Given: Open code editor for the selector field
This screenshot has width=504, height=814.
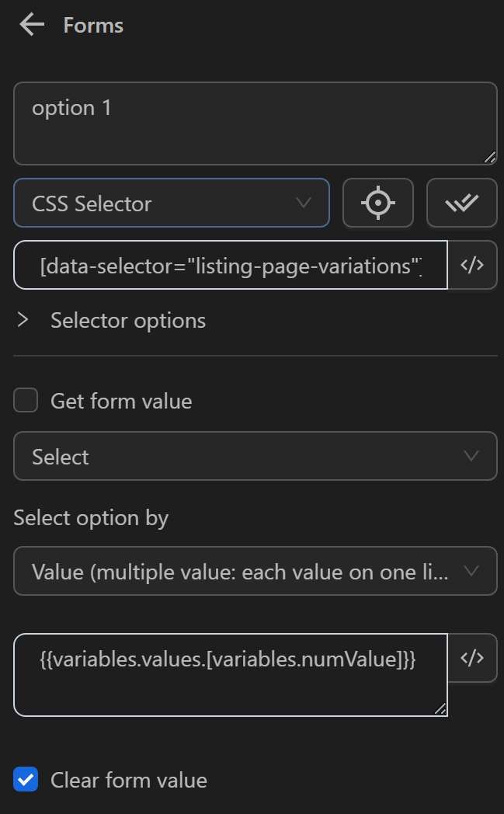Looking at the screenshot, I should tap(472, 265).
